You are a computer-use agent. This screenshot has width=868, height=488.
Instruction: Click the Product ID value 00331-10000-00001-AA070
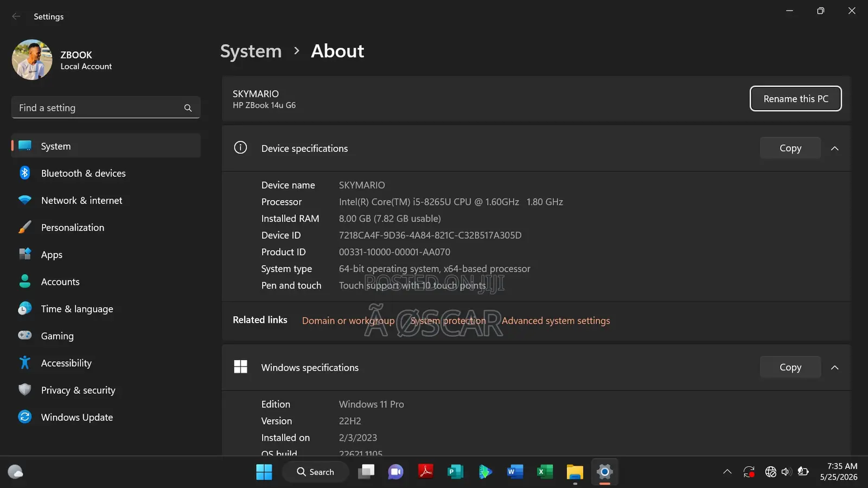[394, 252]
